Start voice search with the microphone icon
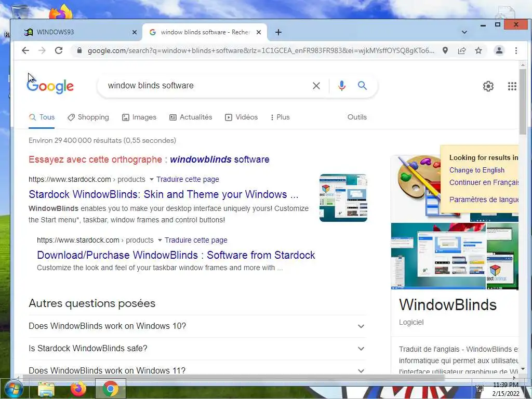The image size is (532, 399). (x=342, y=86)
